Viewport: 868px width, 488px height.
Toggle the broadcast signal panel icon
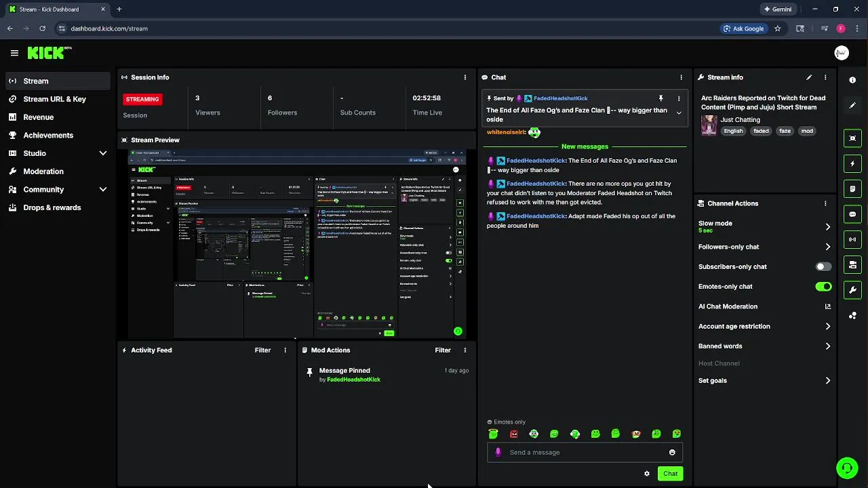(x=852, y=239)
